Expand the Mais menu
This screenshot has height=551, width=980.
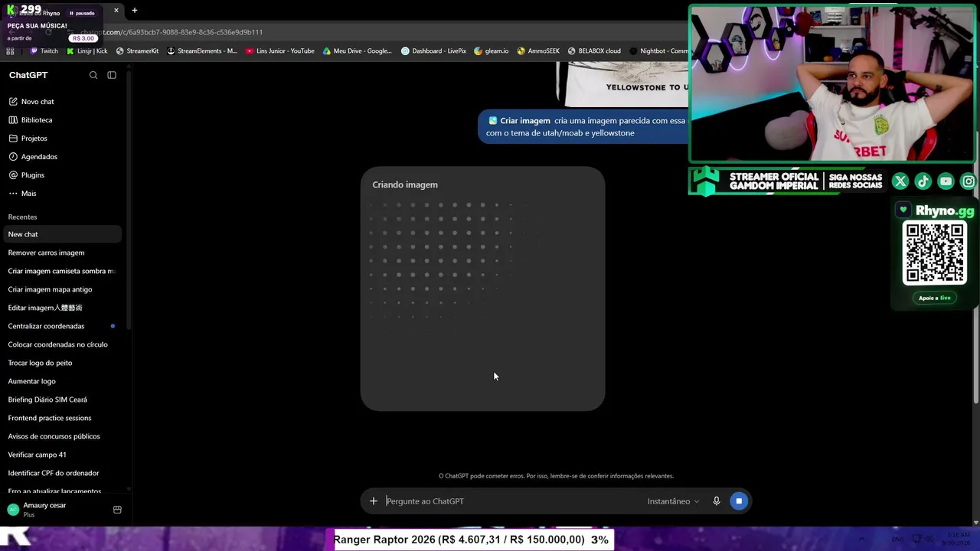[x=29, y=194]
